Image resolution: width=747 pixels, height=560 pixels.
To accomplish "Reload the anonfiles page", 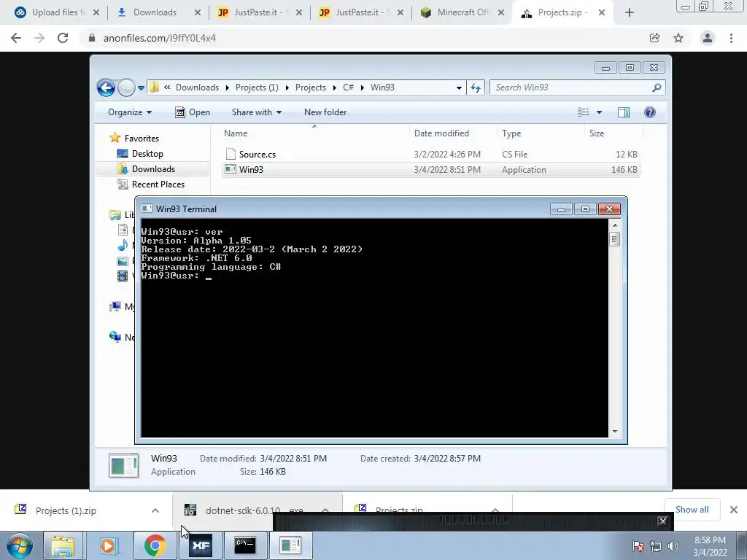I will [x=63, y=38].
